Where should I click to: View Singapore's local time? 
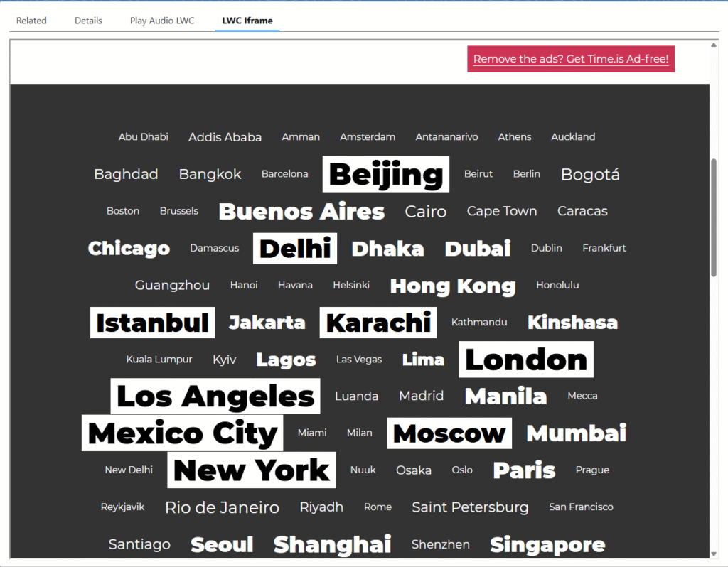pyautogui.click(x=547, y=544)
